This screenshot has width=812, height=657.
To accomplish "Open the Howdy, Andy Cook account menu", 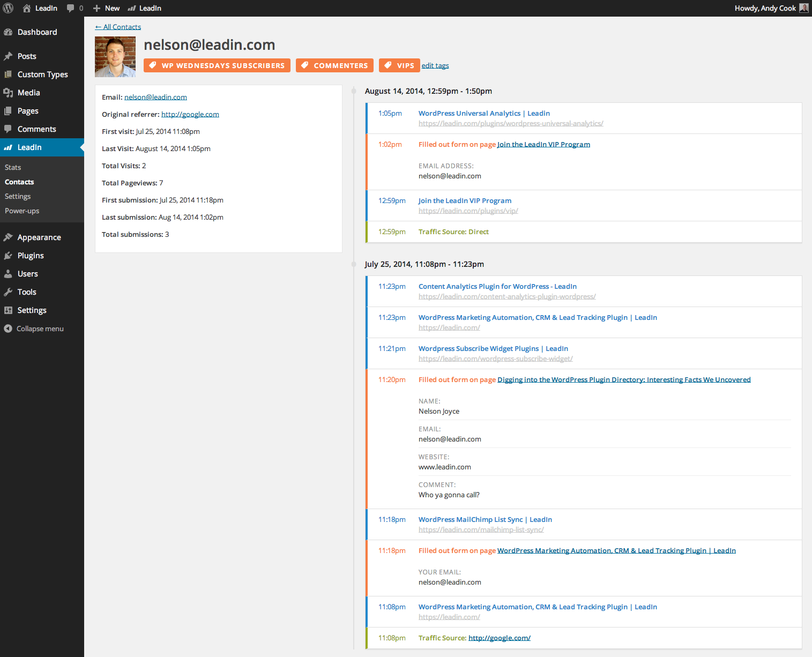I will click(x=765, y=8).
